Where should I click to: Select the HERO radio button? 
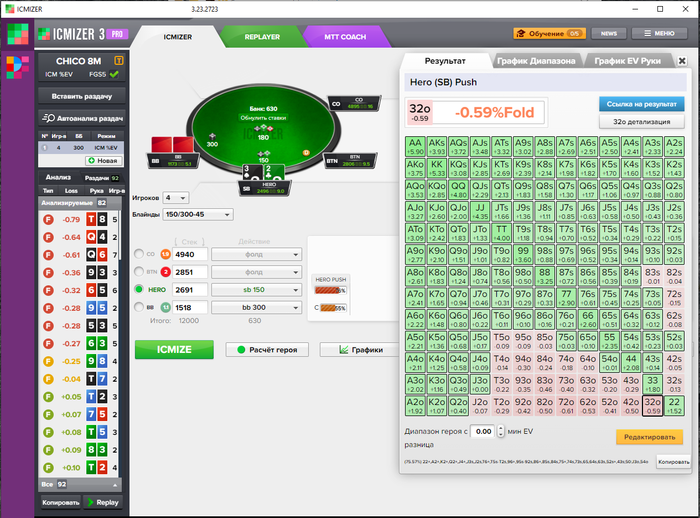(139, 289)
